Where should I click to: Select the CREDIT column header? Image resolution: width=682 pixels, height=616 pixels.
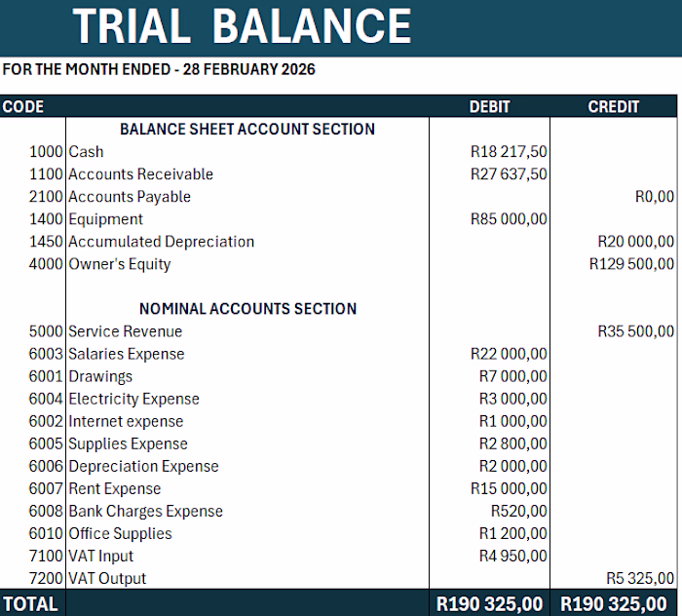point(614,106)
